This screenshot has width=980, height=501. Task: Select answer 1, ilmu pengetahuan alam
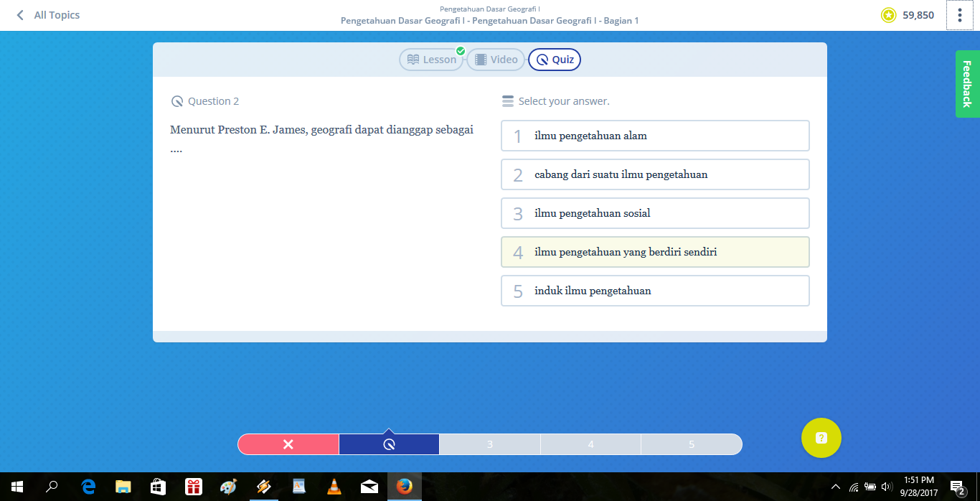coord(654,135)
